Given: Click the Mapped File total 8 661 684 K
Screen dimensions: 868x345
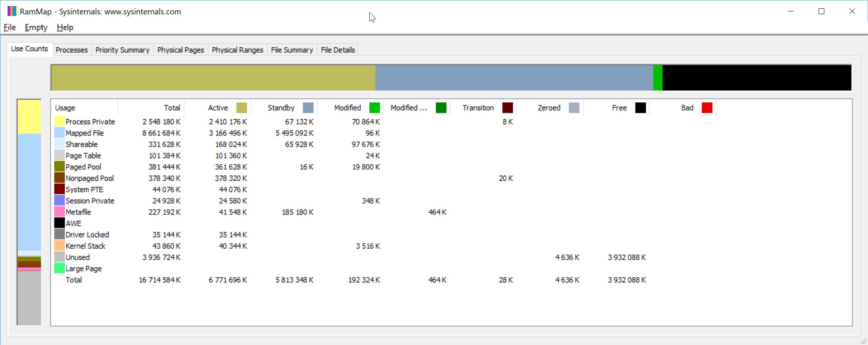Looking at the screenshot, I should click(x=161, y=133).
